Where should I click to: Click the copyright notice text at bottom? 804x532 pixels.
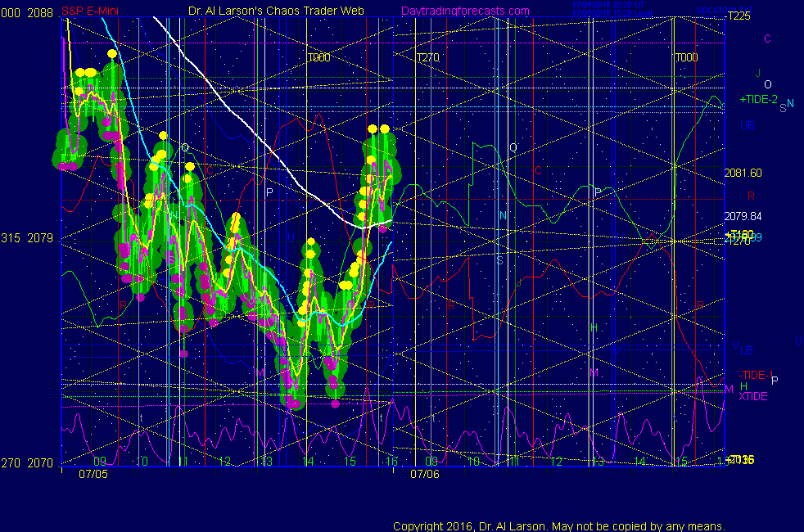tap(559, 525)
